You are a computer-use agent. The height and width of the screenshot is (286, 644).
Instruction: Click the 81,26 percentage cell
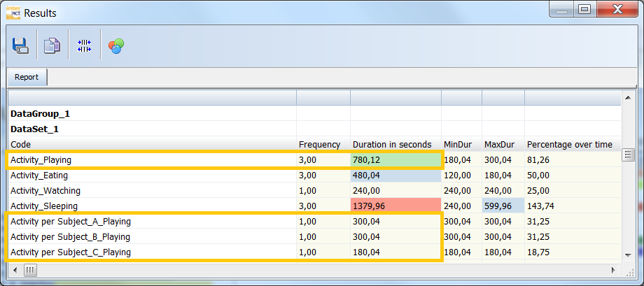pos(573,159)
